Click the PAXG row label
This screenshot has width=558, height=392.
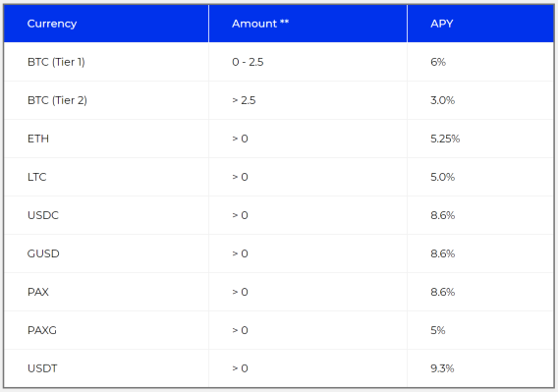coord(42,330)
